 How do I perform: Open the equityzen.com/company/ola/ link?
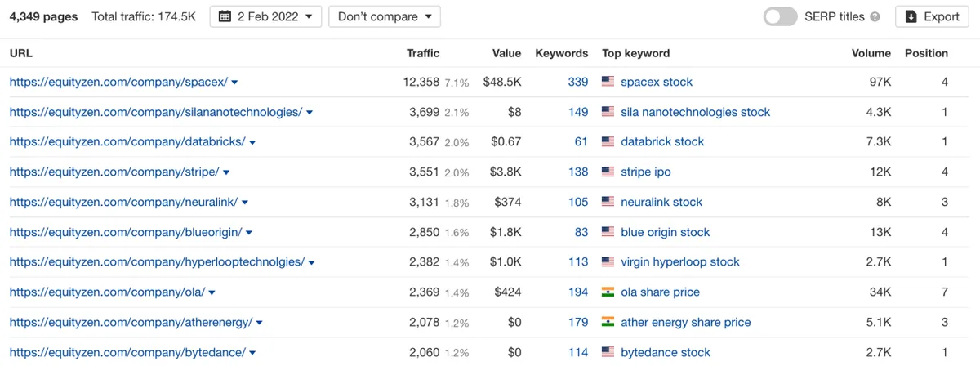108,292
